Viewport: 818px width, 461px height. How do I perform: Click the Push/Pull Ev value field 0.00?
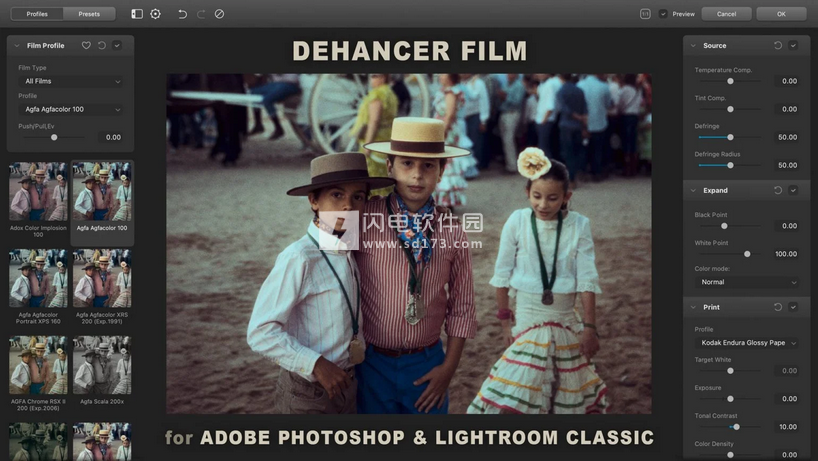pyautogui.click(x=111, y=137)
